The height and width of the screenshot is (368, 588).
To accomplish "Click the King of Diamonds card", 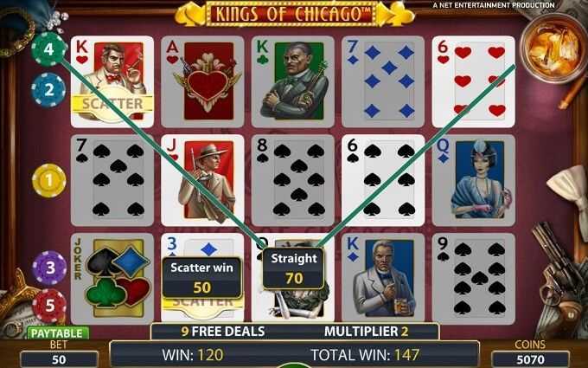I will (383, 279).
